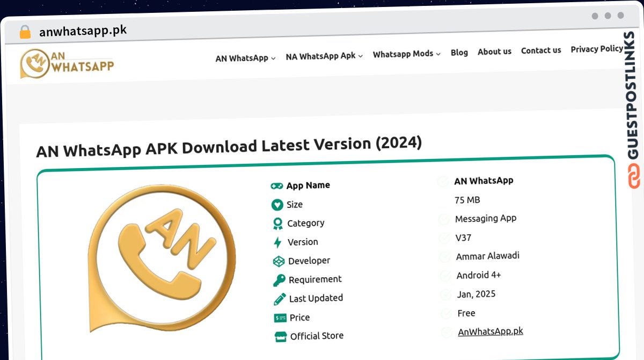
Task: Click the Category label
Action: click(x=306, y=223)
